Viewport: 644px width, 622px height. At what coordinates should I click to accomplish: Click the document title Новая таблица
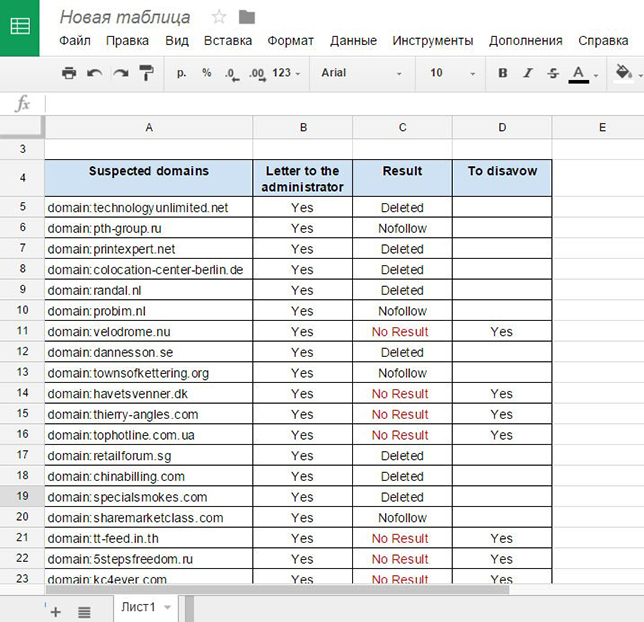125,17
